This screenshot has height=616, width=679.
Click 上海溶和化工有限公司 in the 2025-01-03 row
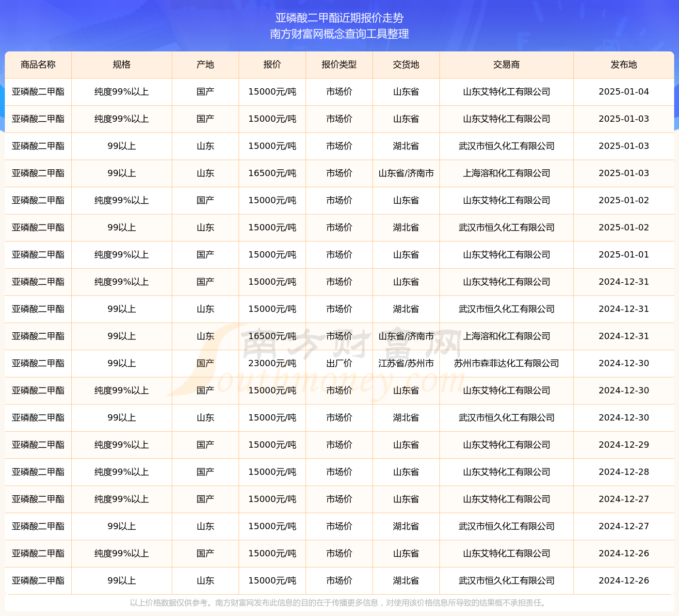507,173
